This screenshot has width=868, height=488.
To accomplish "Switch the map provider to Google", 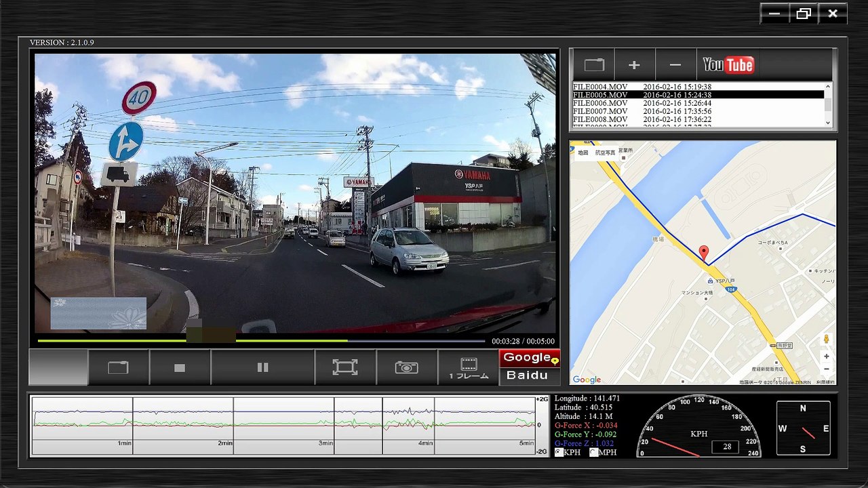I will [x=528, y=358].
